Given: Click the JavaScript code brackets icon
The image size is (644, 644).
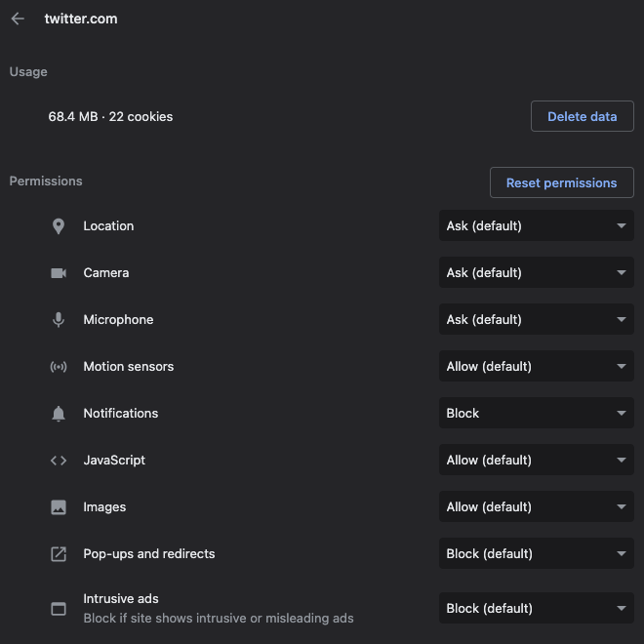Looking at the screenshot, I should 59,460.
